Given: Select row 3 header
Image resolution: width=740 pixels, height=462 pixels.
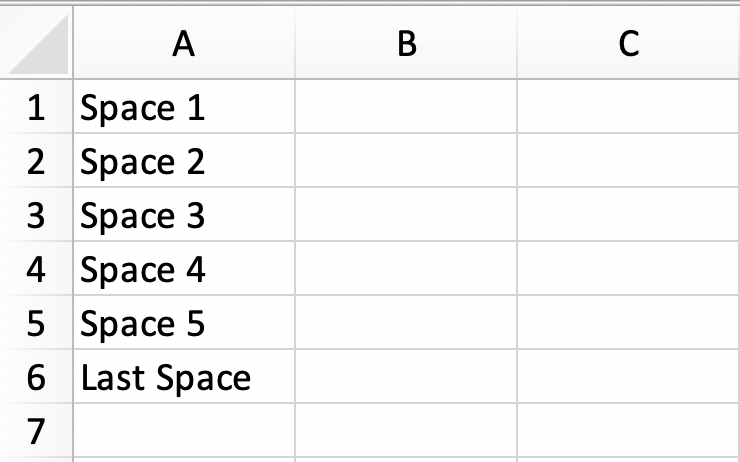Looking at the screenshot, I should [x=36, y=214].
